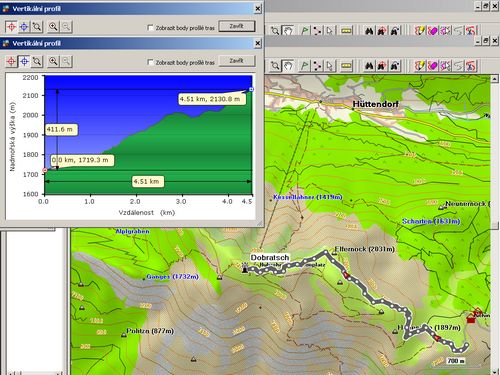Image resolution: width=500 pixels, height=375 pixels.
Task: Select the Dobratsch waypoint on the map
Action: (245, 268)
